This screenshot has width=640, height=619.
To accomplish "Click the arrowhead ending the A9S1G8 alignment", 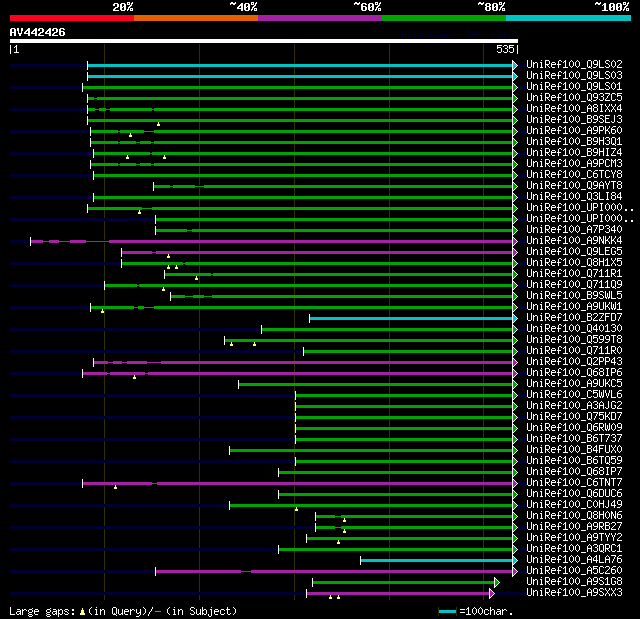I will [x=497, y=582].
